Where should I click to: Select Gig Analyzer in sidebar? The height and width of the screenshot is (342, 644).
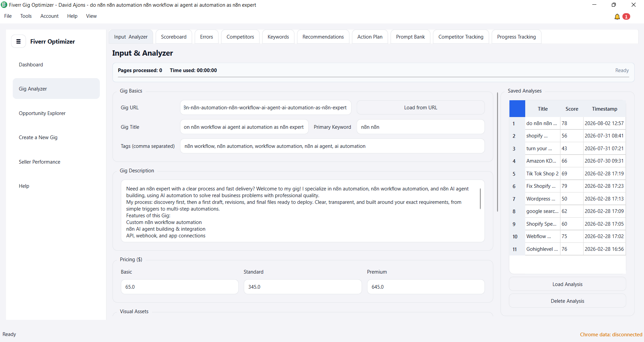(x=56, y=89)
